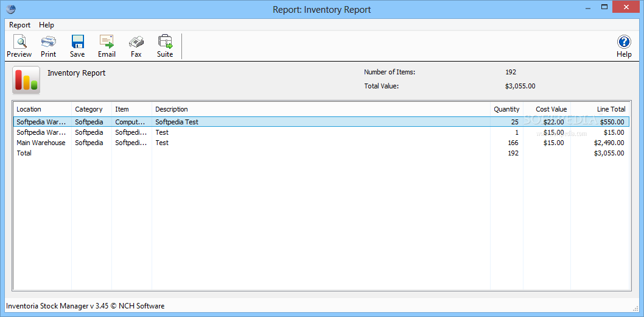This screenshot has width=644, height=317.
Task: Click the Fax toolbar icon
Action: pos(136,46)
